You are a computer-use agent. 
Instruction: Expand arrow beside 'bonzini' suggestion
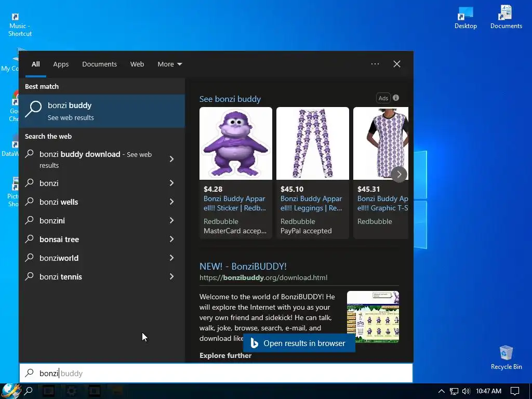[171, 220]
